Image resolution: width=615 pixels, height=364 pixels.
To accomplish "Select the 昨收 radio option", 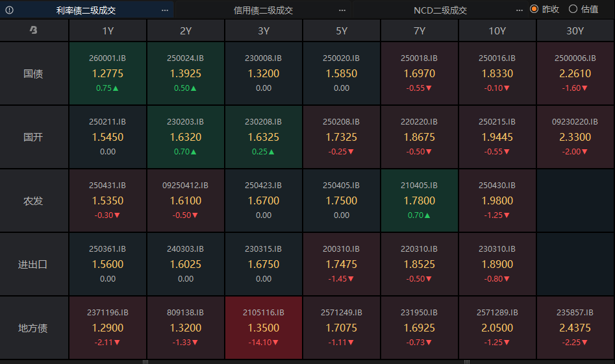I will pos(534,9).
